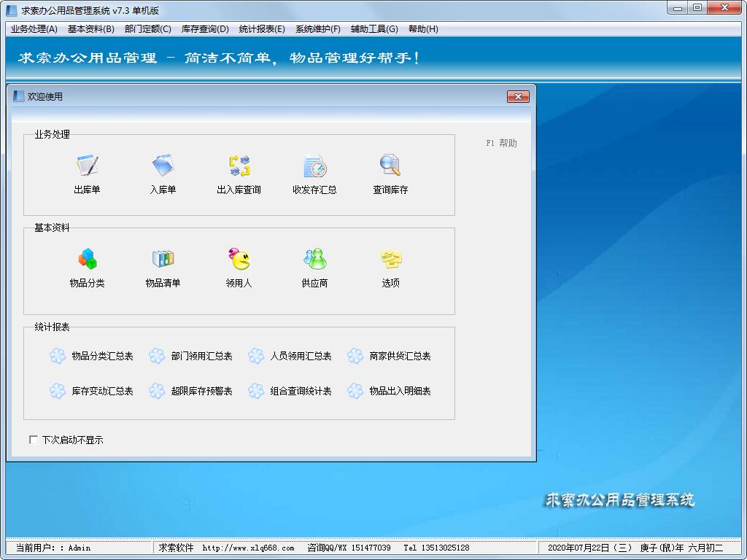
Task: Open the 系统维护(F) menu
Action: tap(318, 29)
